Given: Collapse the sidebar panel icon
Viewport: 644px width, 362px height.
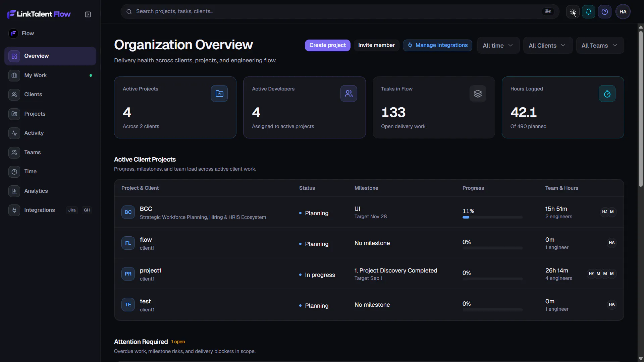Looking at the screenshot, I should [x=88, y=14].
